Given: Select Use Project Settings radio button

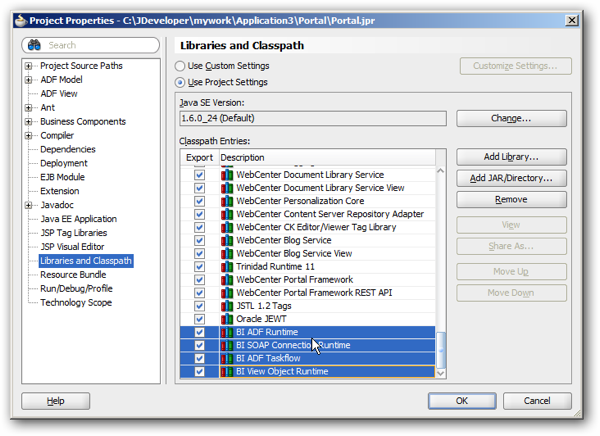Looking at the screenshot, I should click(x=180, y=82).
